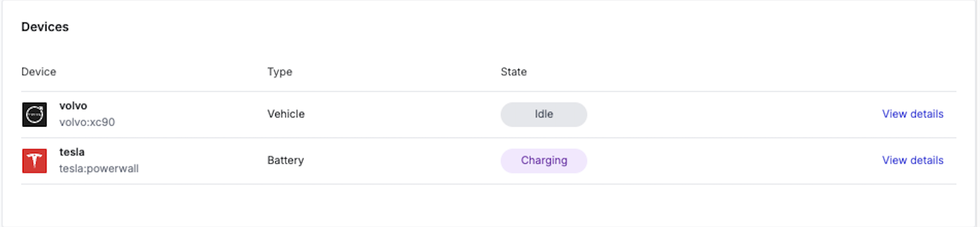Select the tesla battery table row

(x=714, y=161)
